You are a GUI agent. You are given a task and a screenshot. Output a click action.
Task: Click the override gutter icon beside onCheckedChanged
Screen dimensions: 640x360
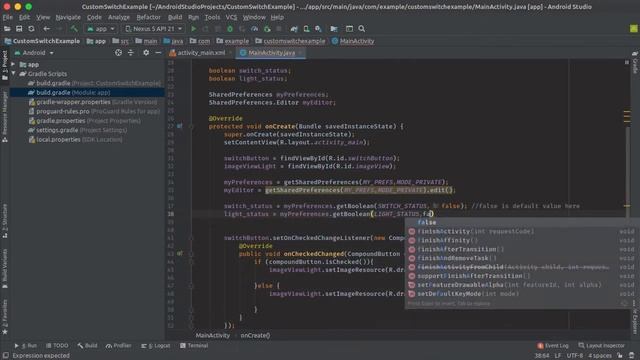point(180,253)
